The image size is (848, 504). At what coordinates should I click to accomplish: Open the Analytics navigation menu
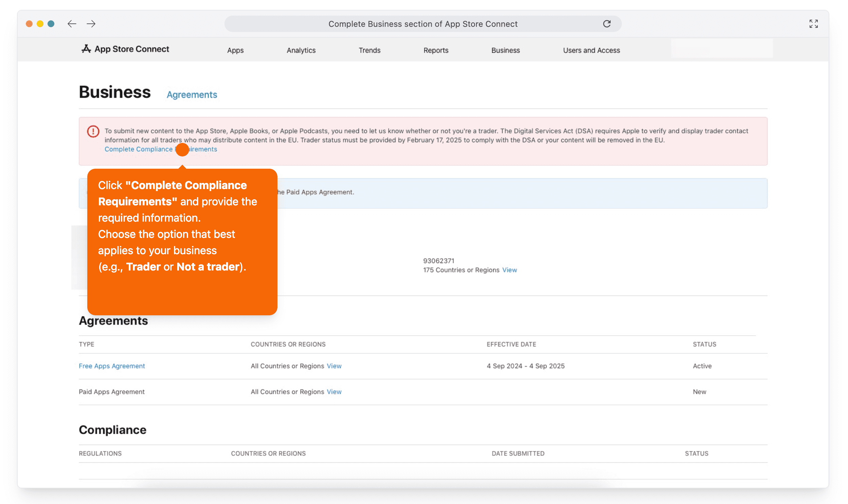coord(301,50)
